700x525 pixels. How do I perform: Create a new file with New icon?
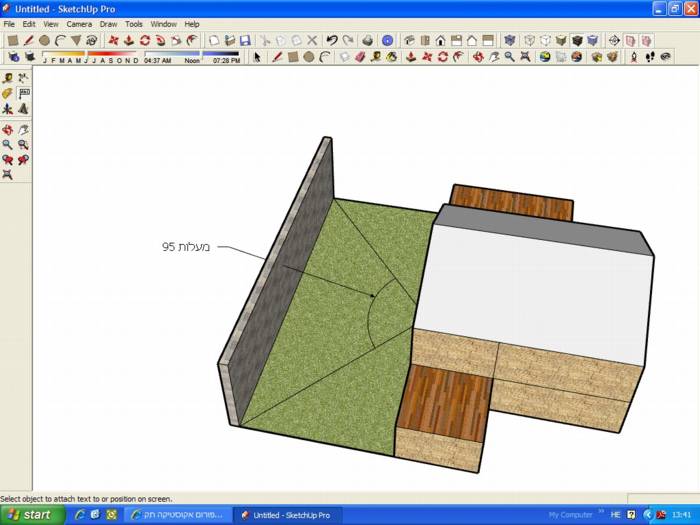pyautogui.click(x=214, y=41)
